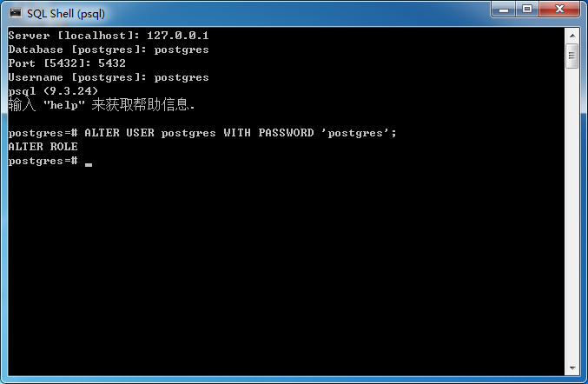
Task: Click the SQL Shell (psql) title text
Action: pyautogui.click(x=66, y=14)
